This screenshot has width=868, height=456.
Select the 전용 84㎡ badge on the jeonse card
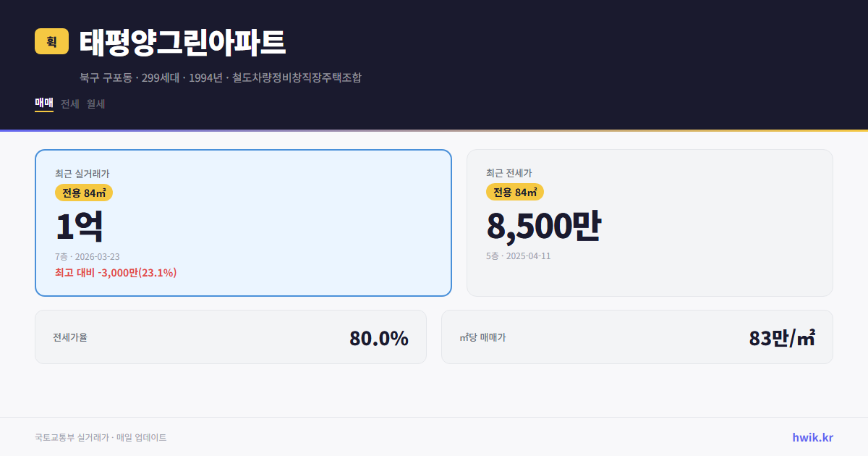(x=515, y=193)
